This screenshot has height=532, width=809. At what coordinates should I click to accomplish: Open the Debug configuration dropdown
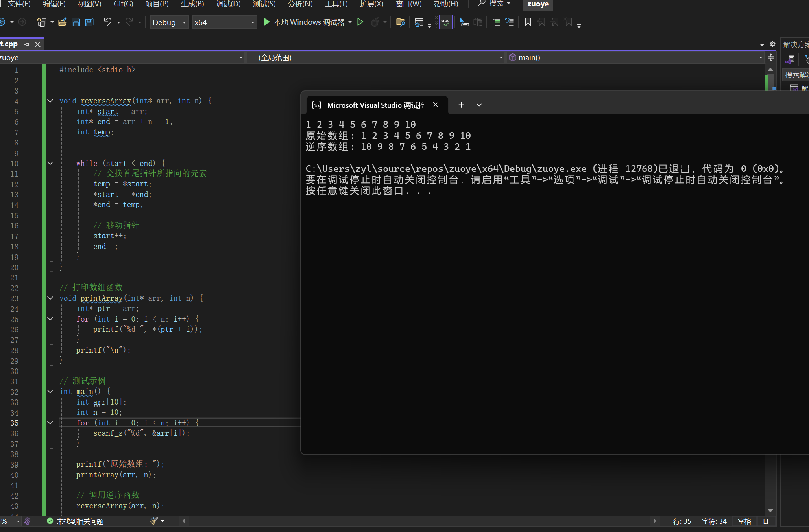[169, 22]
